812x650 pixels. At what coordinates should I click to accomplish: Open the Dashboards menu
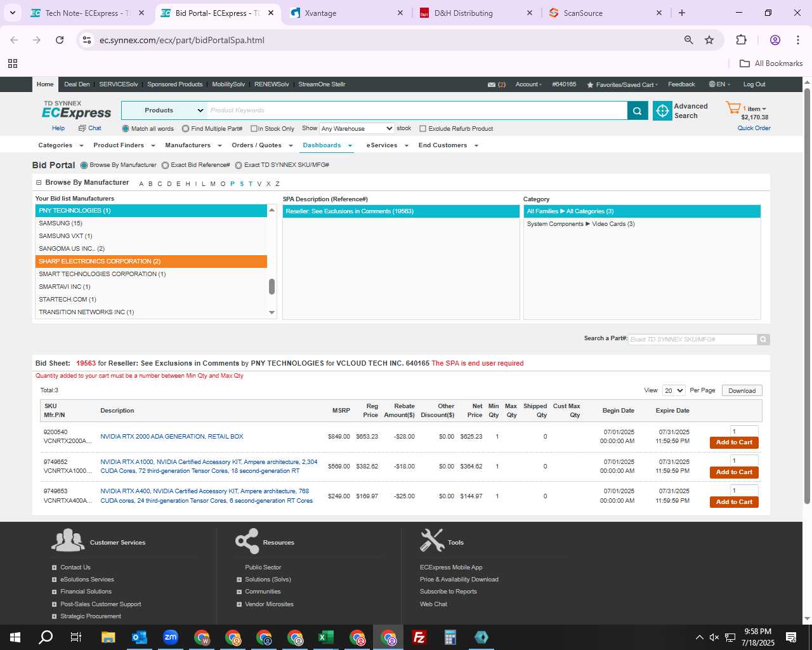coord(327,145)
